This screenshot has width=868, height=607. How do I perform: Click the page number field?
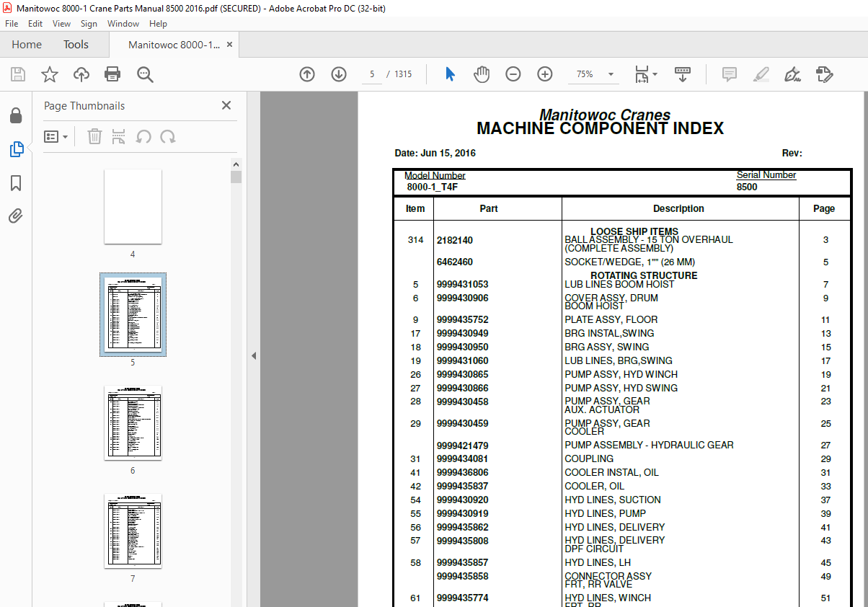click(372, 74)
